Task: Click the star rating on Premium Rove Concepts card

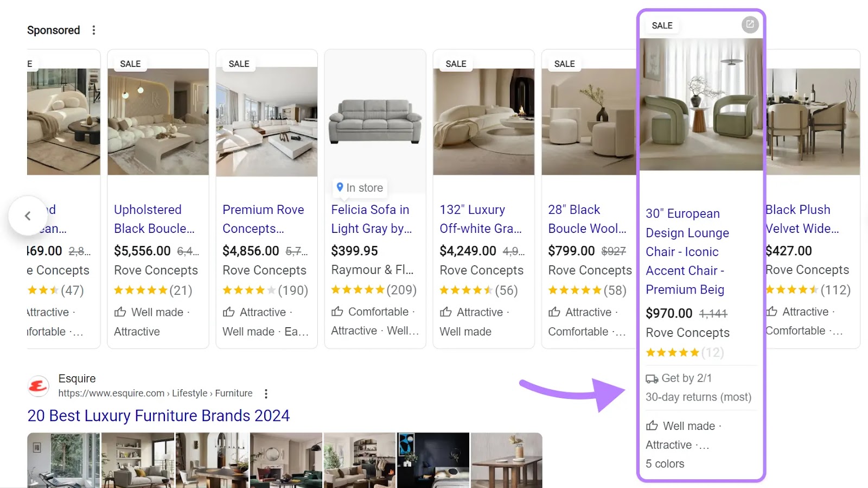Action: [250, 290]
